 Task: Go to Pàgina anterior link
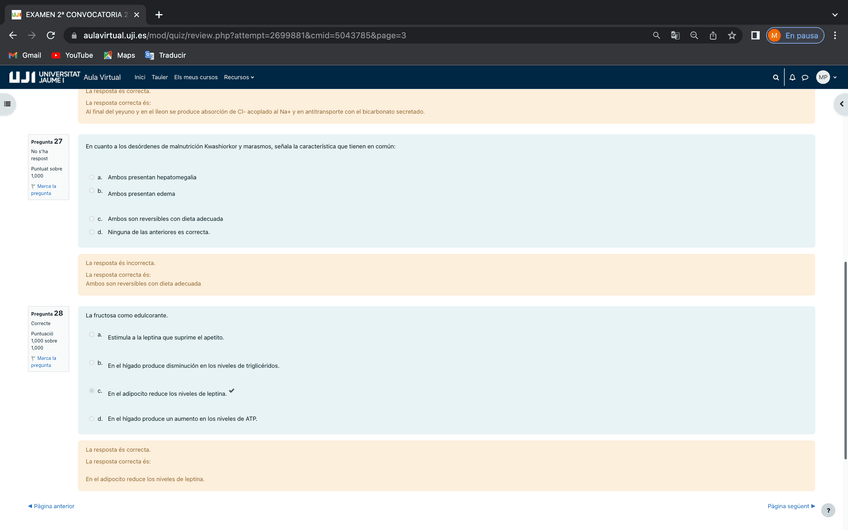(52, 506)
